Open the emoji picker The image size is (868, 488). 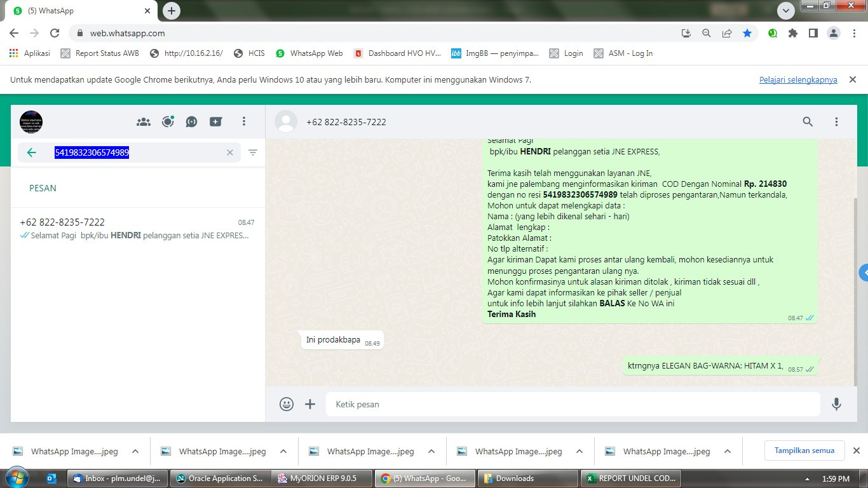point(287,404)
